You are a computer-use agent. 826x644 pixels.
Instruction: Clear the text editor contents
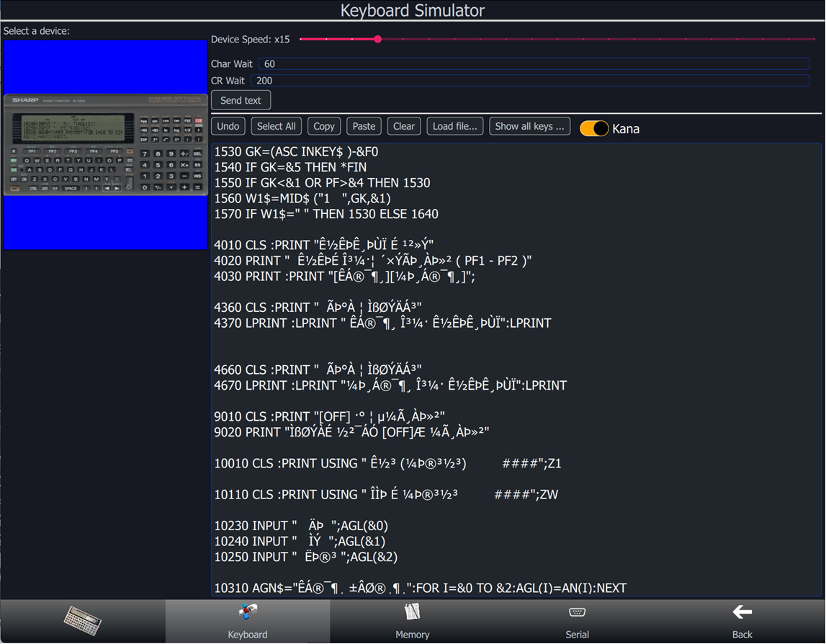click(x=403, y=126)
